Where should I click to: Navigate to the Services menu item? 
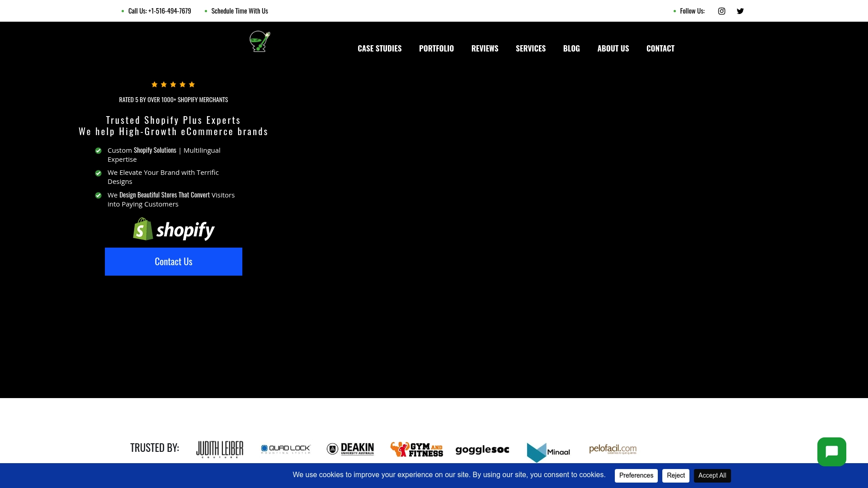[531, 48]
